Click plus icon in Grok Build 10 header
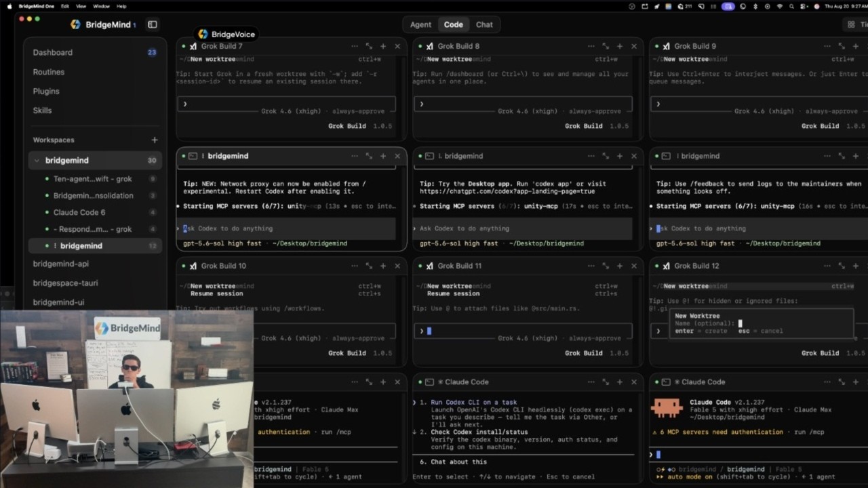This screenshot has height=488, width=868. point(383,266)
